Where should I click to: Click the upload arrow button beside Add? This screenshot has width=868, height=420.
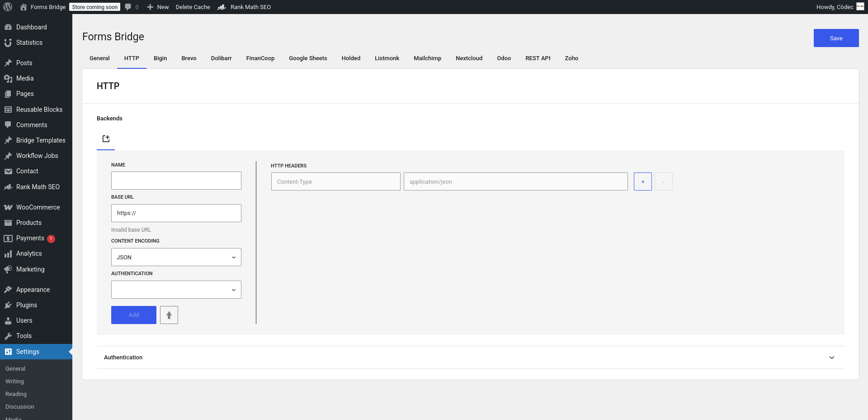(x=169, y=315)
